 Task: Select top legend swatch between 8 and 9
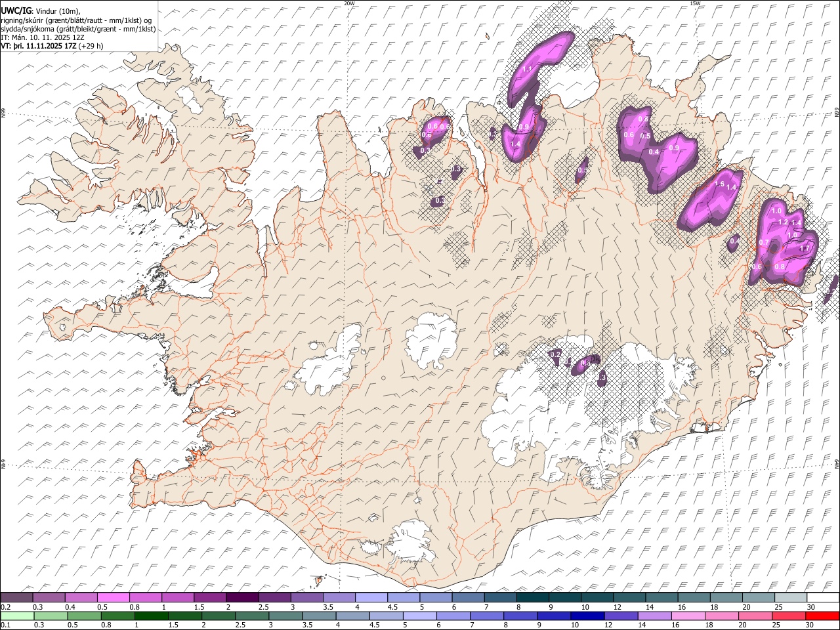[x=532, y=597]
